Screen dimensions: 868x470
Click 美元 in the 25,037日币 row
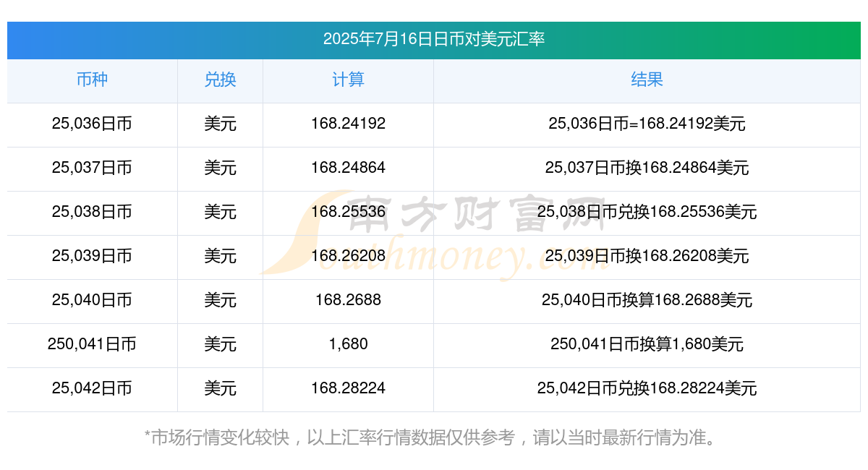tap(220, 168)
